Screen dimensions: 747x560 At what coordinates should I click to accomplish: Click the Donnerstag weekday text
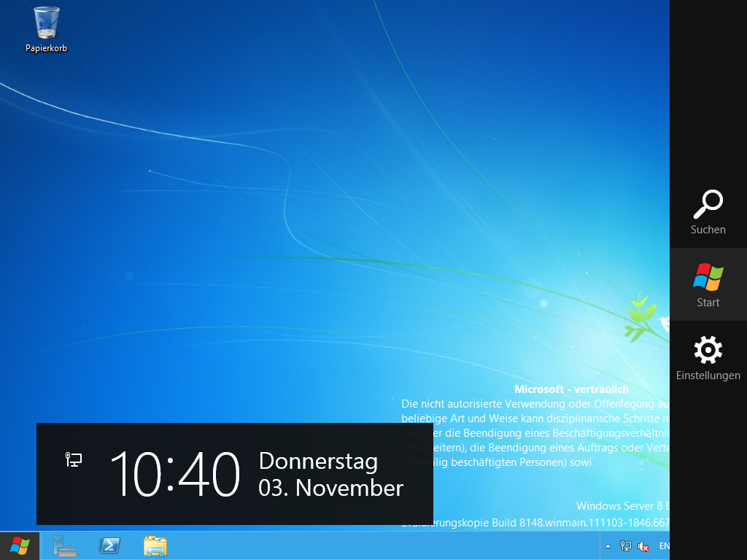(318, 461)
